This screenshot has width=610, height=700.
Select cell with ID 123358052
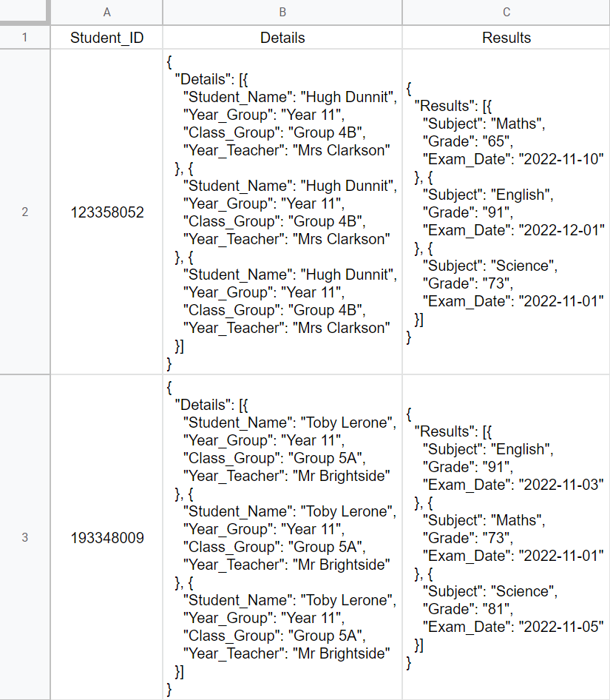[106, 212]
